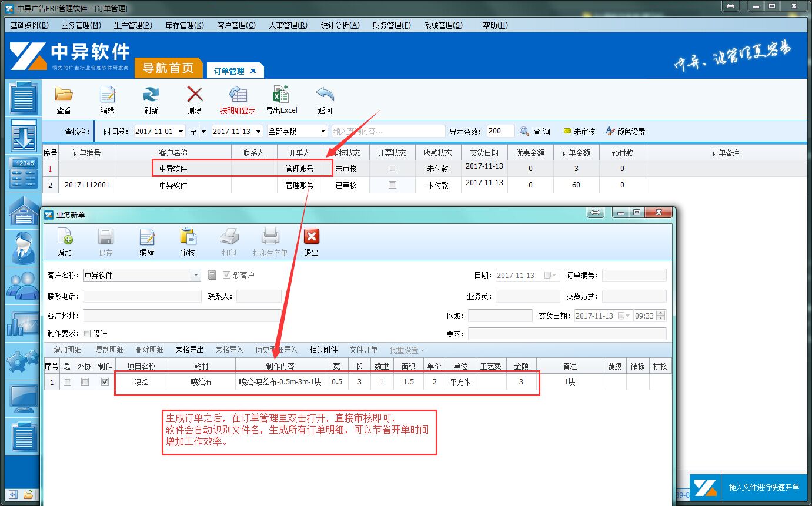Open sidebar computer monitor icon

24,398
